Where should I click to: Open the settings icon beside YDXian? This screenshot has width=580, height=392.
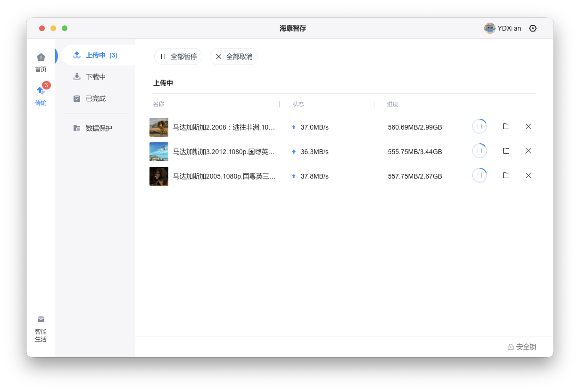point(533,28)
